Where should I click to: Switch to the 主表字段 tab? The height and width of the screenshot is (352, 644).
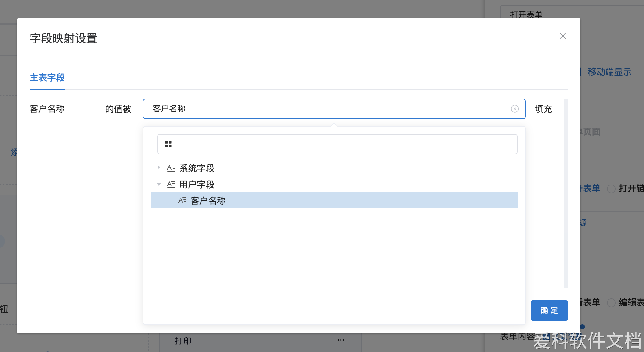coord(47,78)
